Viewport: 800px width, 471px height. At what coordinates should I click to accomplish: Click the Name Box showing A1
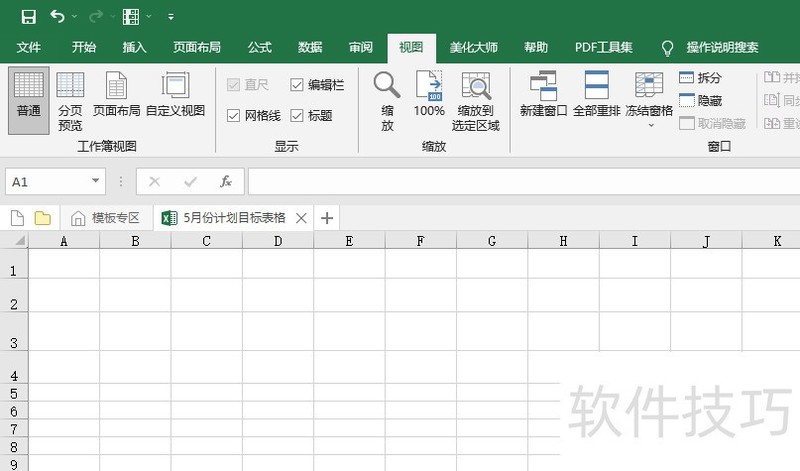(49, 182)
